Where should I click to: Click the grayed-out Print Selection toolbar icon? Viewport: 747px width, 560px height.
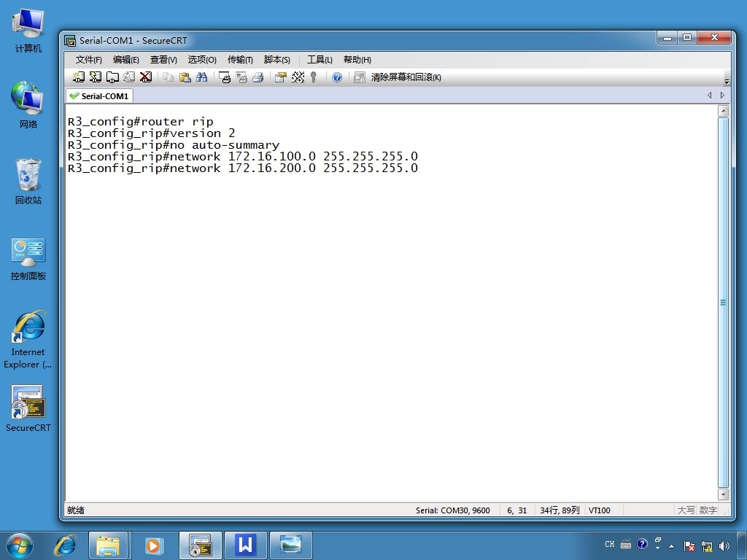(x=241, y=77)
